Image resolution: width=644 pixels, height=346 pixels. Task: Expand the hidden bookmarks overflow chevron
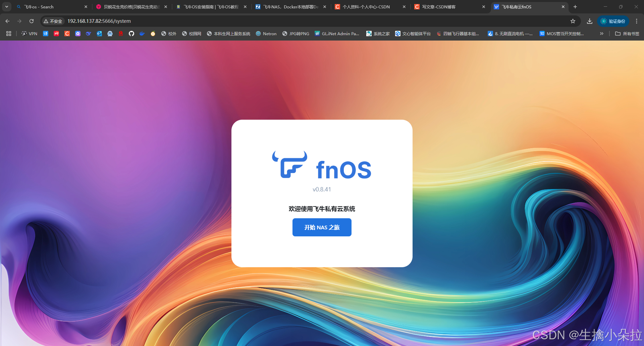tap(602, 34)
